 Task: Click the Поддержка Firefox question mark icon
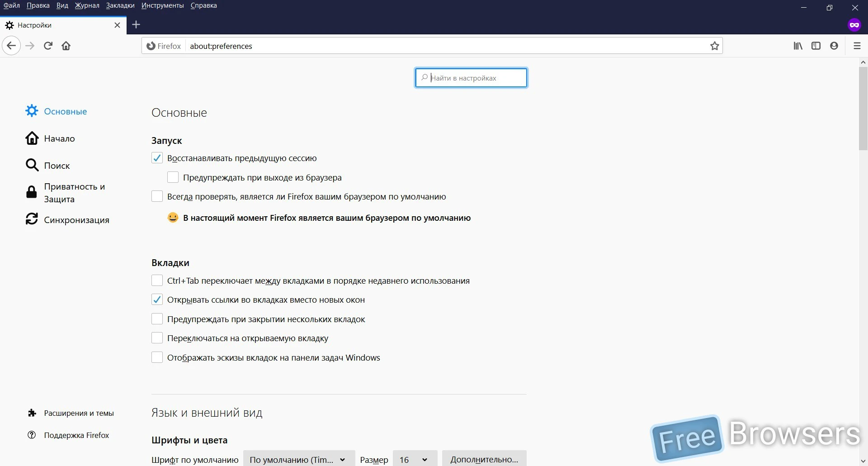(32, 435)
